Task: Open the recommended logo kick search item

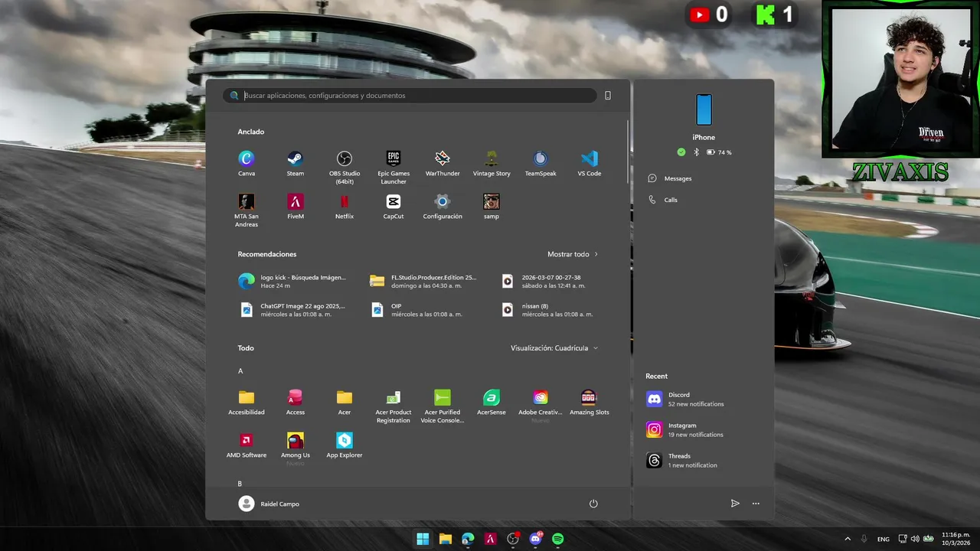Action: point(293,282)
